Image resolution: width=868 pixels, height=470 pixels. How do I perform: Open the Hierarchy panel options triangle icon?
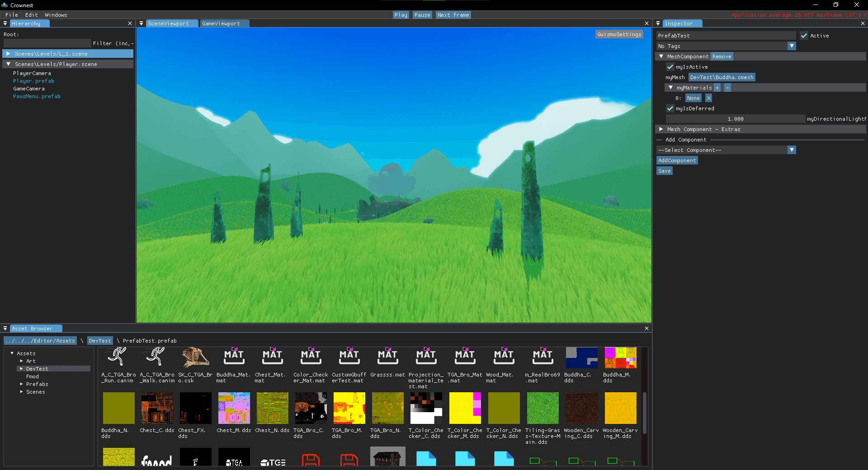5,23
